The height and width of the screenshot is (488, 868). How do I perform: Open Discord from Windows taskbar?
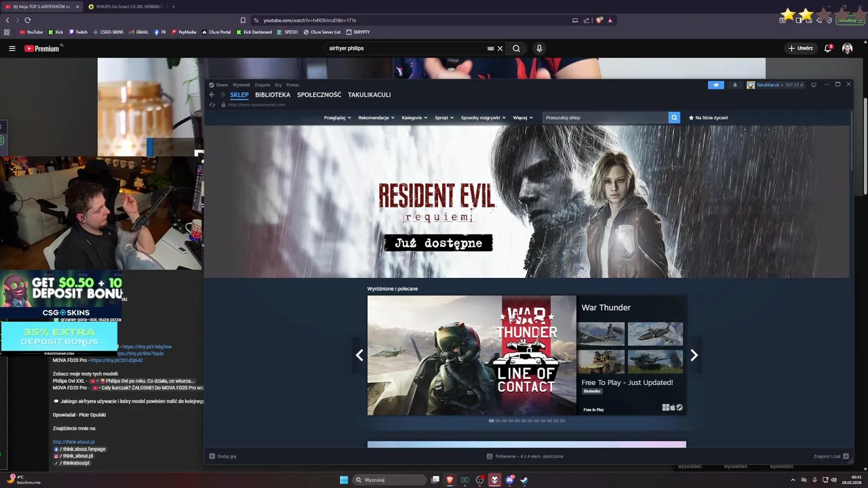[509, 480]
